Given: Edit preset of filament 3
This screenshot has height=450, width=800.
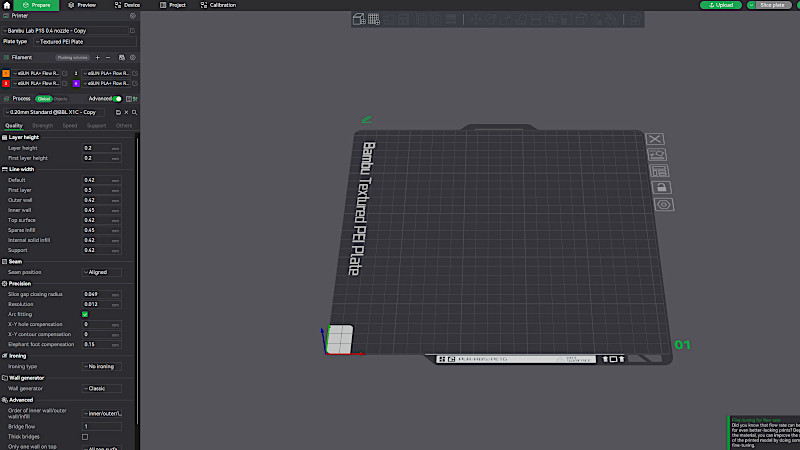Looking at the screenshot, I should point(65,83).
